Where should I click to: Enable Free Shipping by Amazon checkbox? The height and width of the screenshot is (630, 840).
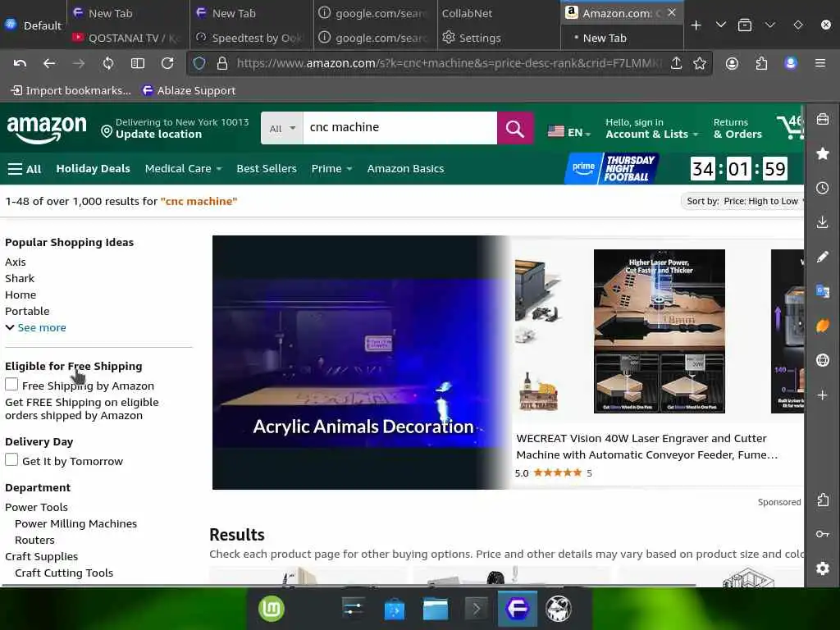tap(11, 385)
